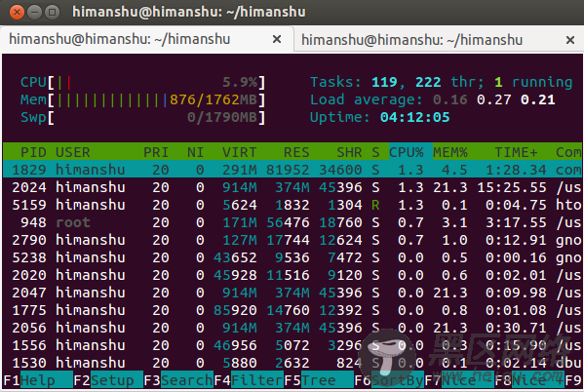
Task: Sort by RES column header
Action: click(296, 152)
